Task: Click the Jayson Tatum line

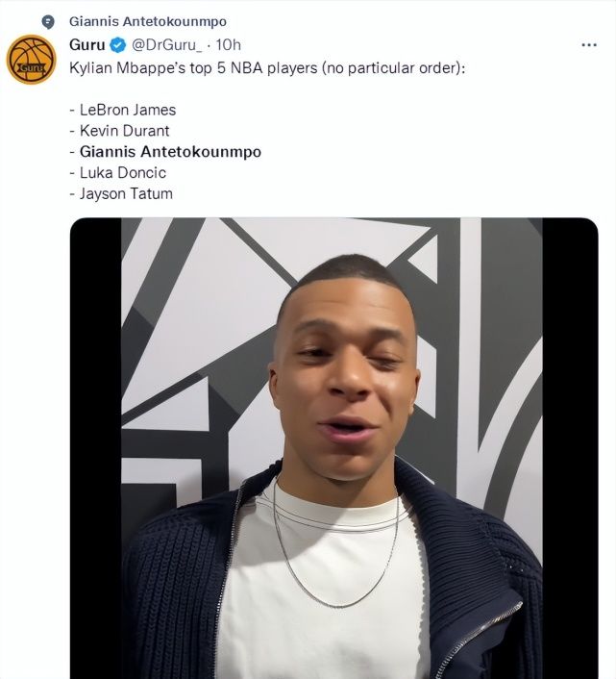Action: (121, 194)
